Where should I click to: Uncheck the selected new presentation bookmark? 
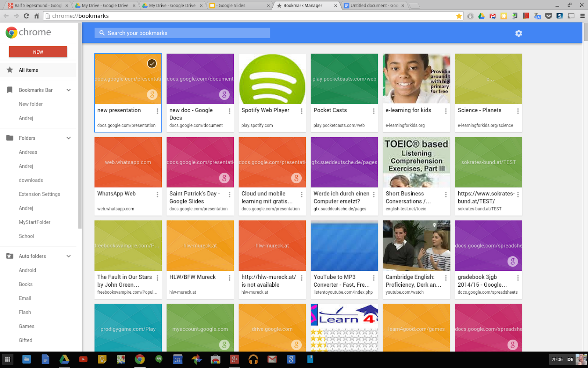click(152, 63)
